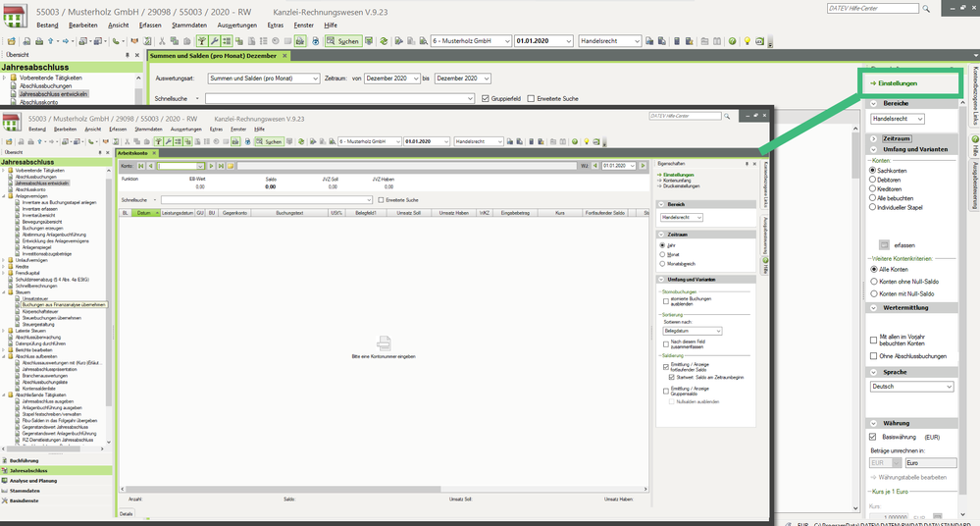The image size is (980, 526).
Task: Click horizontal scrollbar below the Arbeitskonto table
Action: coord(282,489)
